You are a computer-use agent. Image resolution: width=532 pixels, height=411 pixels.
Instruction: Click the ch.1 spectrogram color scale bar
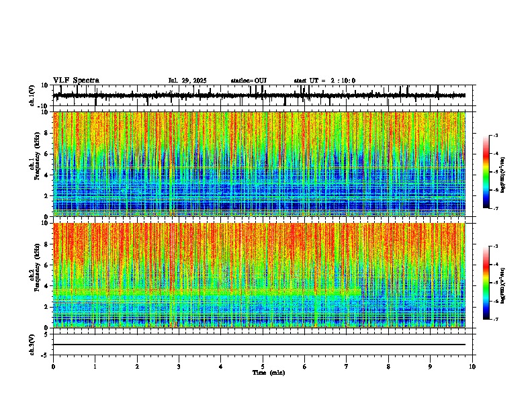[486, 172]
